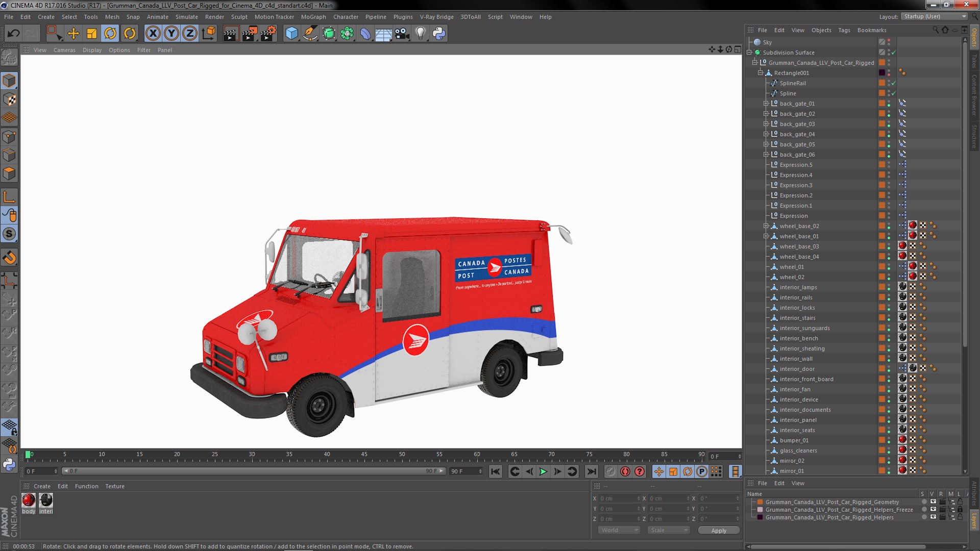Toggle Parameter keyframe P icon
The width and height of the screenshot is (980, 551).
point(702,472)
